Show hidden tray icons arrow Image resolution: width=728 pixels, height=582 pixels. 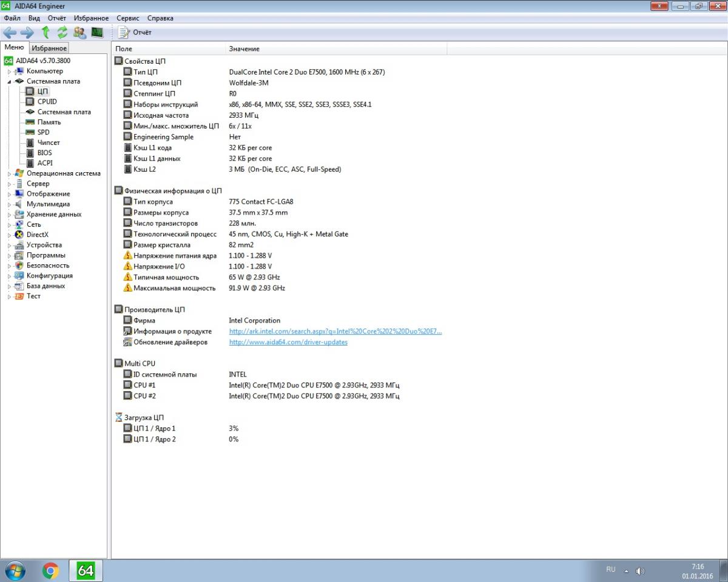[x=627, y=571]
